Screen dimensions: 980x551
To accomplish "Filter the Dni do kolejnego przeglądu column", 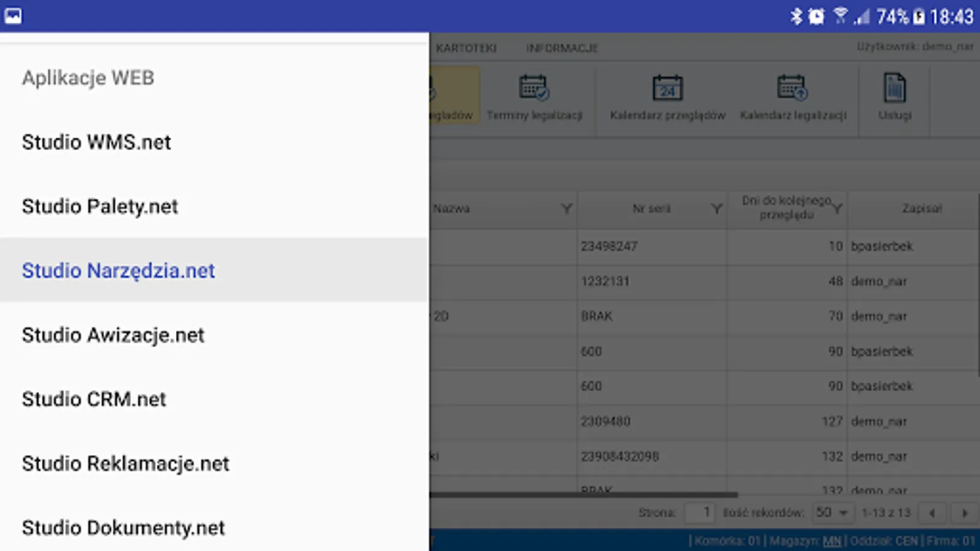I will [838, 209].
